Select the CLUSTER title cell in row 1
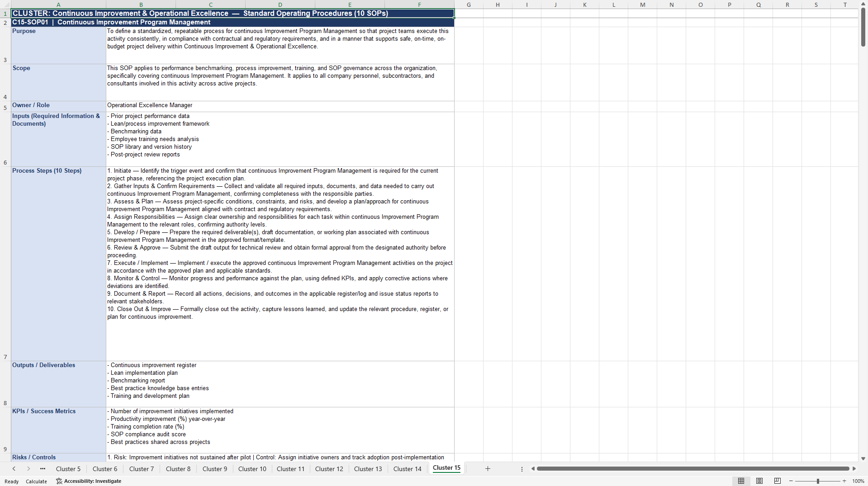Screen dimensions: 868x486 pyautogui.click(x=232, y=14)
